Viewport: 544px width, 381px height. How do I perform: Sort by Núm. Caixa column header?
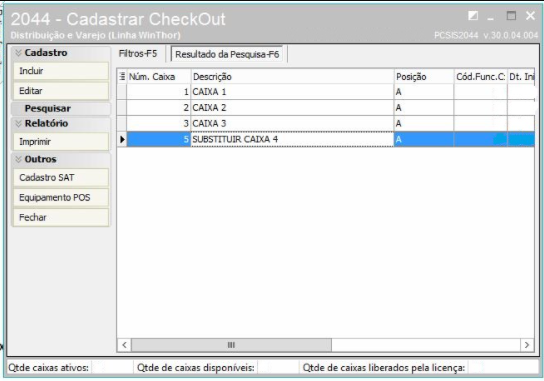tap(159, 76)
